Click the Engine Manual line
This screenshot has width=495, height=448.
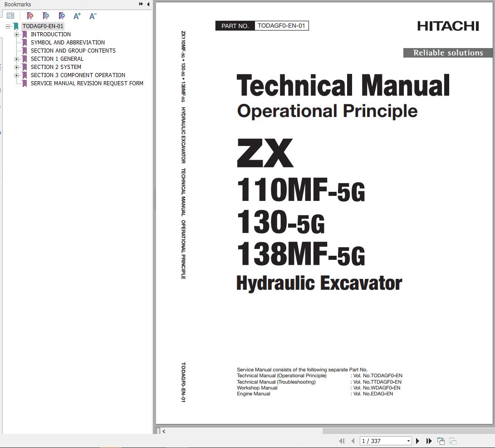(254, 394)
